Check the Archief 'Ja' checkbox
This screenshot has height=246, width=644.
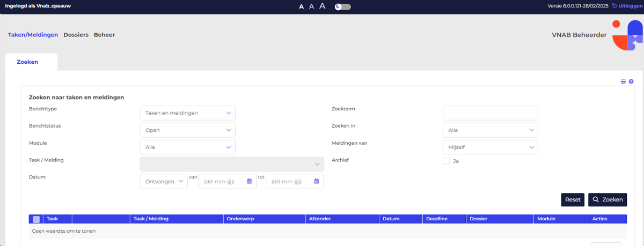tap(446, 161)
